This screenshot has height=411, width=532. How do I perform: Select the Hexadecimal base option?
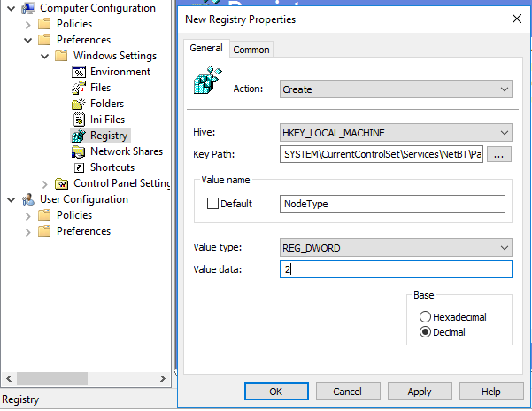(x=425, y=317)
